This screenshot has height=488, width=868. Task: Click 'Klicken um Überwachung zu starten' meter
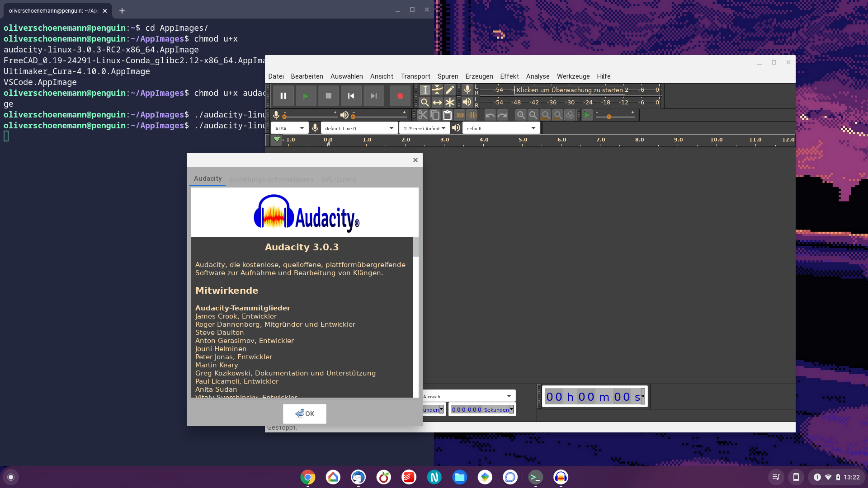[x=570, y=90]
